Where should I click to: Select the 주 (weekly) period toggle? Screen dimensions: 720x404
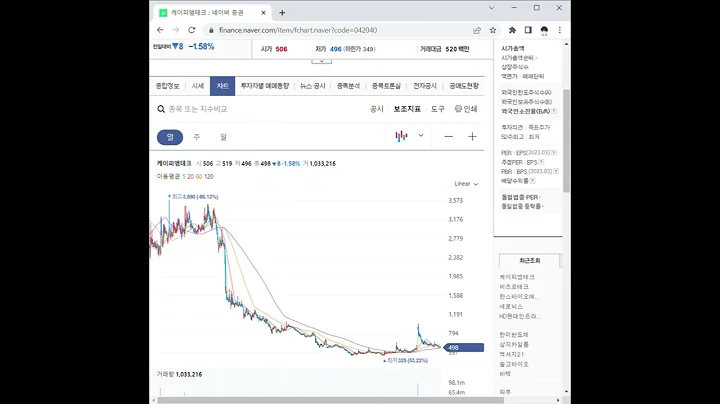point(197,137)
